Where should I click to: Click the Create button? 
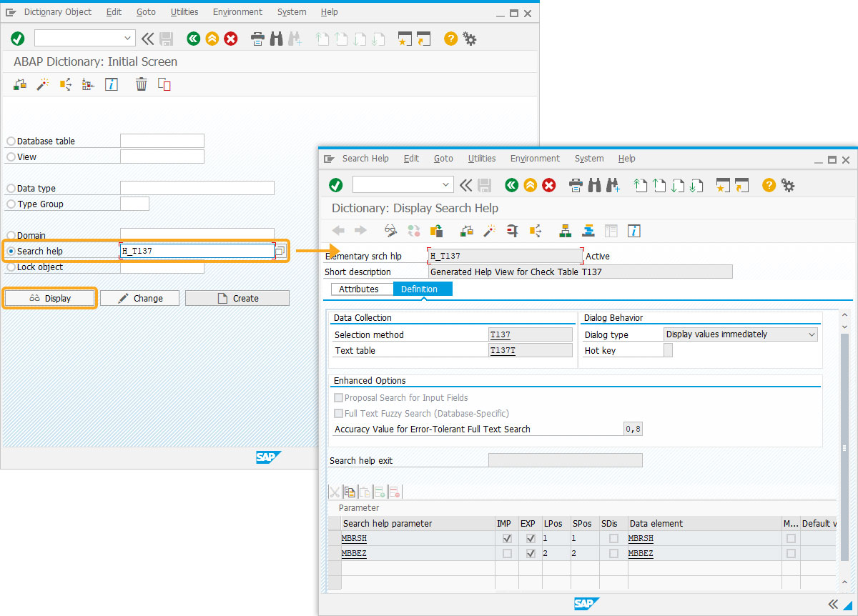237,298
